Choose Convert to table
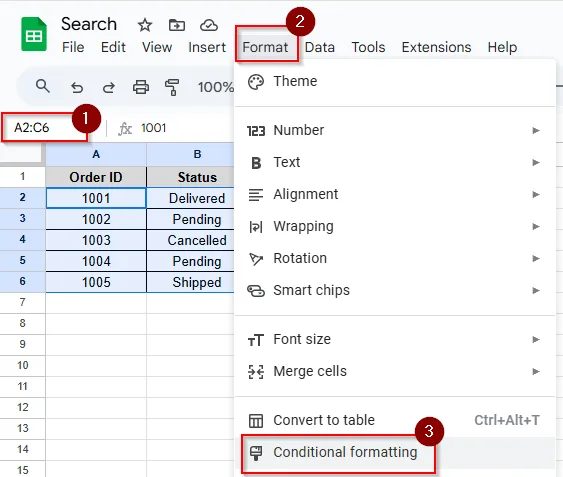563x477 pixels. [x=395, y=420]
